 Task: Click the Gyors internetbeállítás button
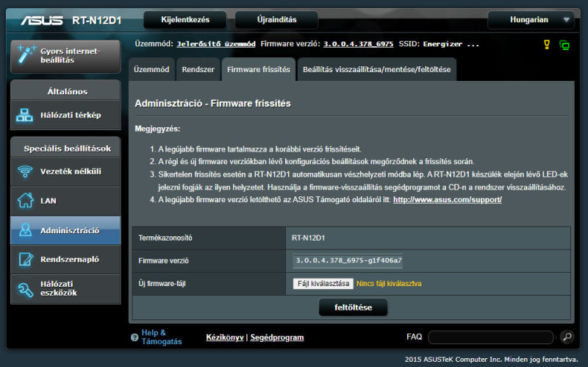(65, 56)
